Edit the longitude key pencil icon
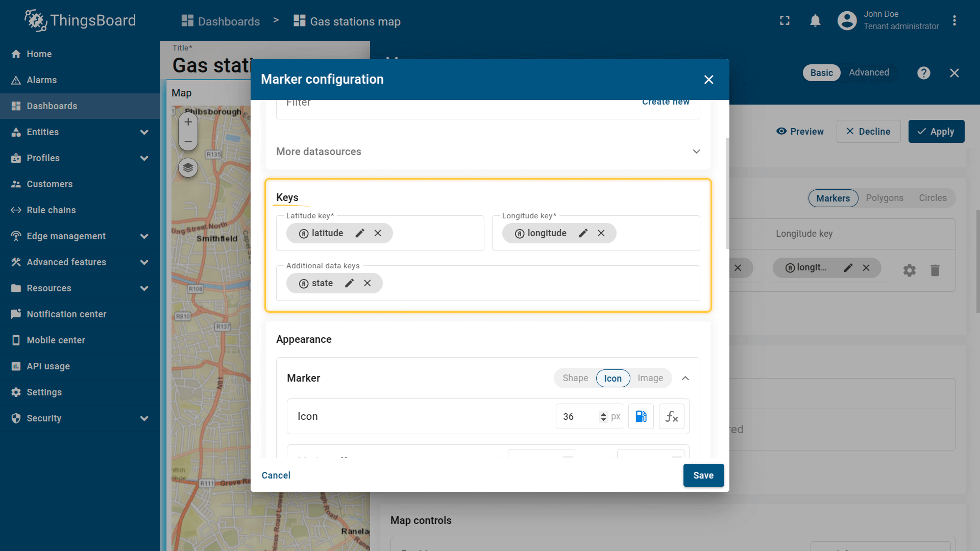Screen dimensions: 980x551 point(583,233)
